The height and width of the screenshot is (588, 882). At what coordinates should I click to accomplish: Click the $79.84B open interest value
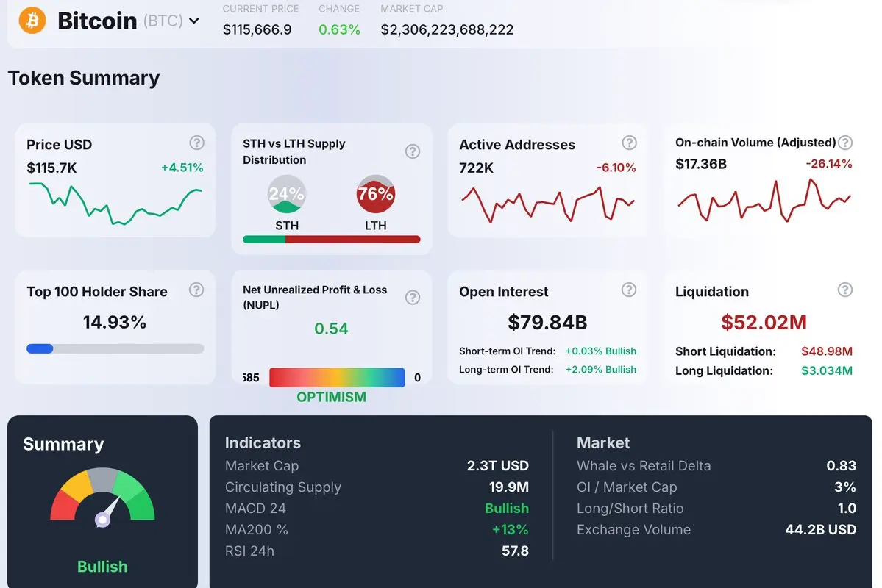pos(547,322)
